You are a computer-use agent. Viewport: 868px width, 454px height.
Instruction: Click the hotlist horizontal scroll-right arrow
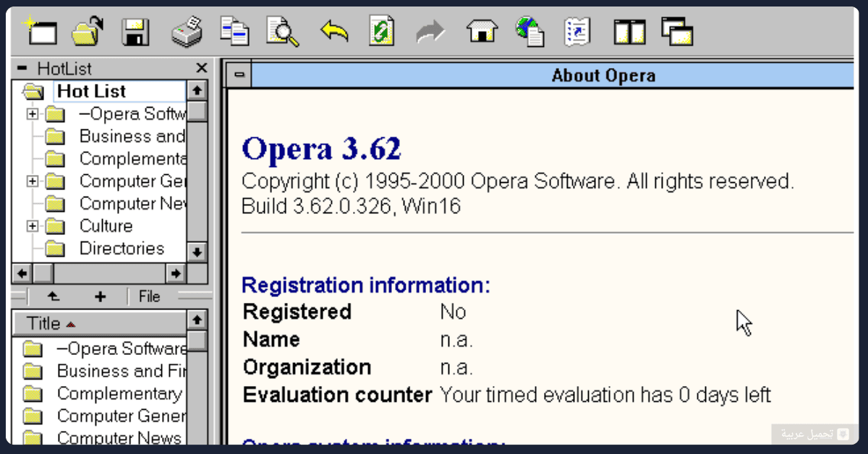(176, 273)
